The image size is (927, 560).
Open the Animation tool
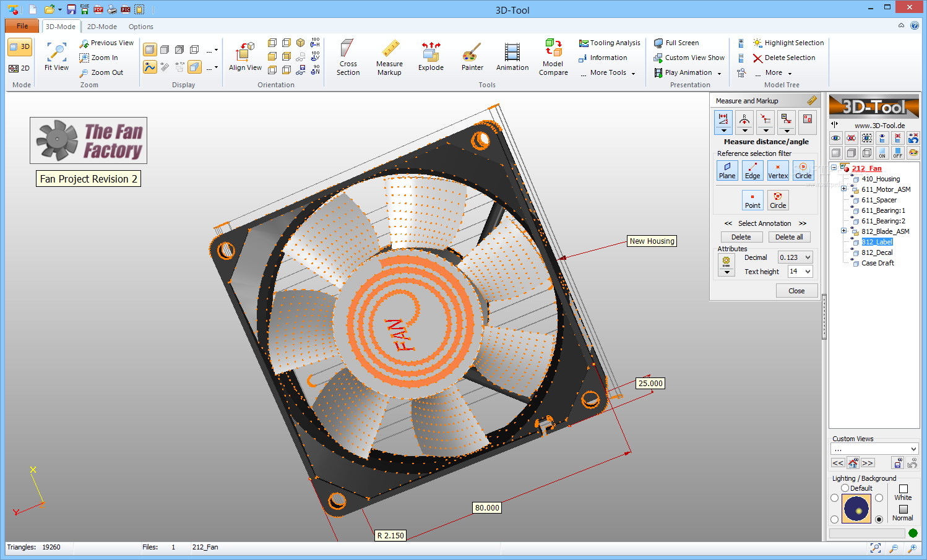[512, 56]
